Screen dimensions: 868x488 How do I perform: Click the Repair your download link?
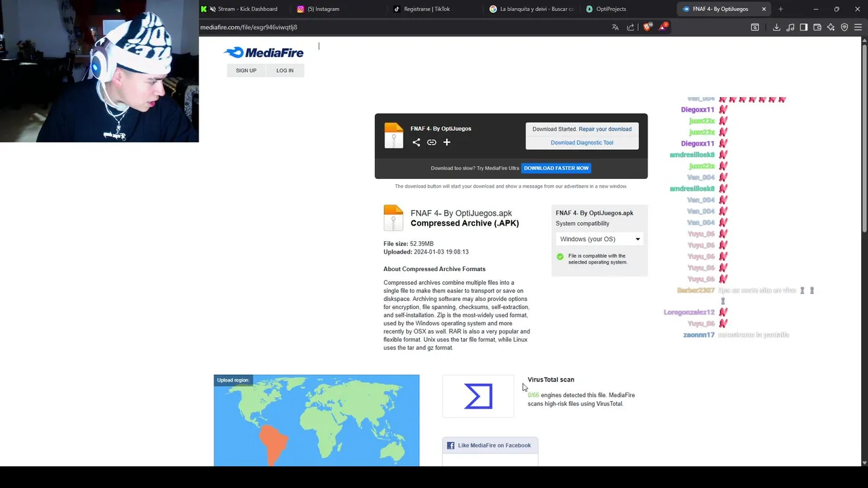click(x=605, y=129)
